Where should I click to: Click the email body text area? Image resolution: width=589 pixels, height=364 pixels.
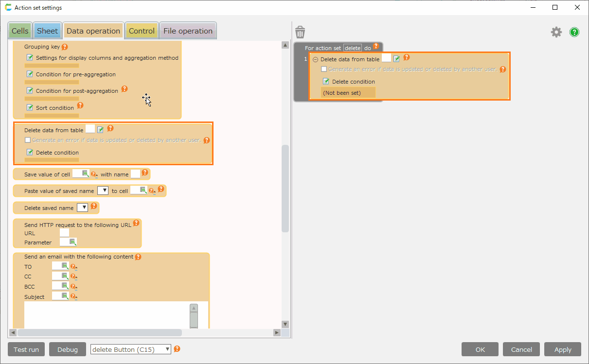pos(107,315)
